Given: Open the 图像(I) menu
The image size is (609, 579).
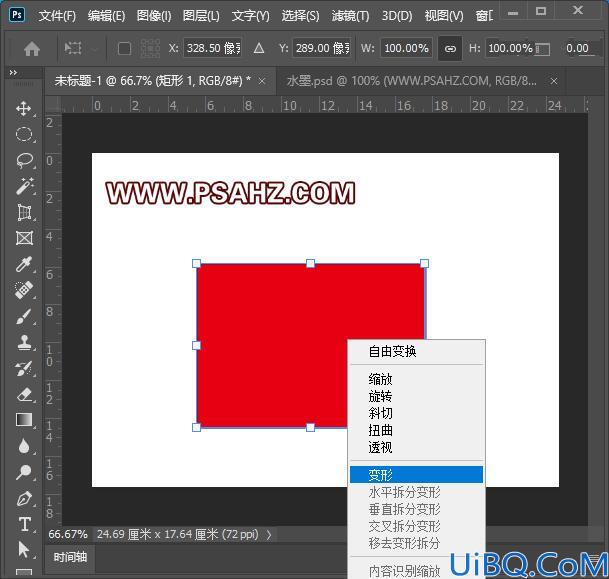Looking at the screenshot, I should click(x=154, y=16).
